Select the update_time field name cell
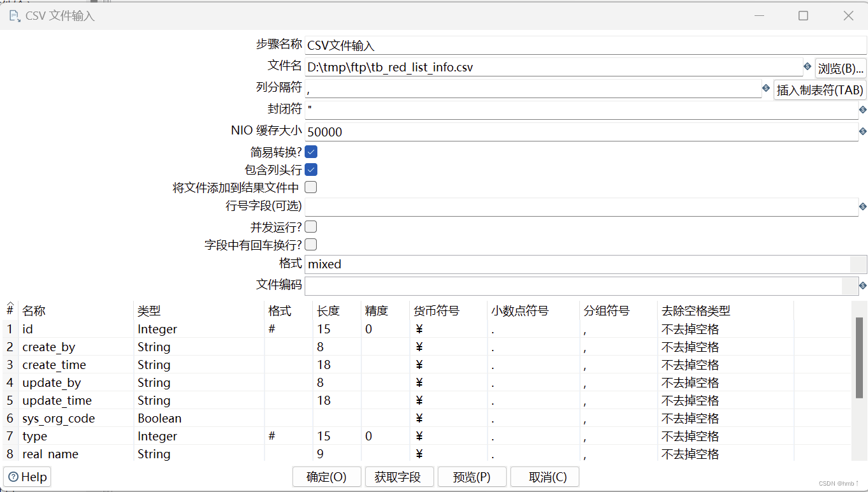Viewport: 868px width, 492px height. tap(76, 400)
